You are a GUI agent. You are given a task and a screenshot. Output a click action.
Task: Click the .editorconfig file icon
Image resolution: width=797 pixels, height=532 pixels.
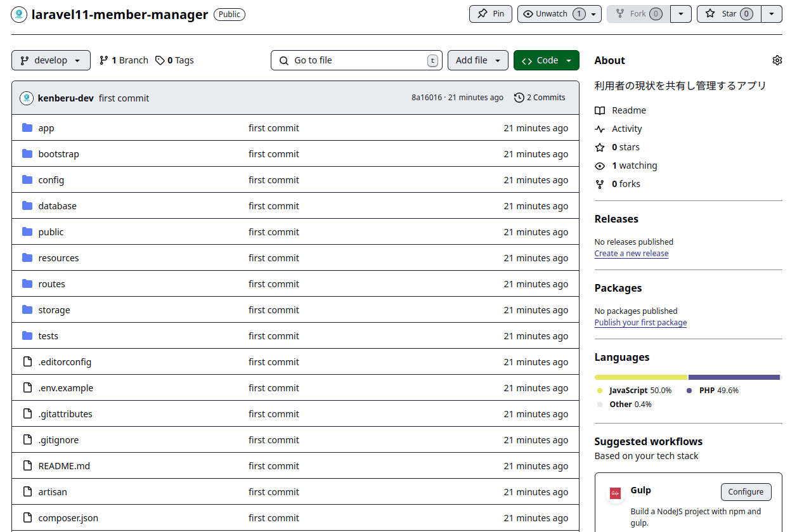pyautogui.click(x=27, y=361)
